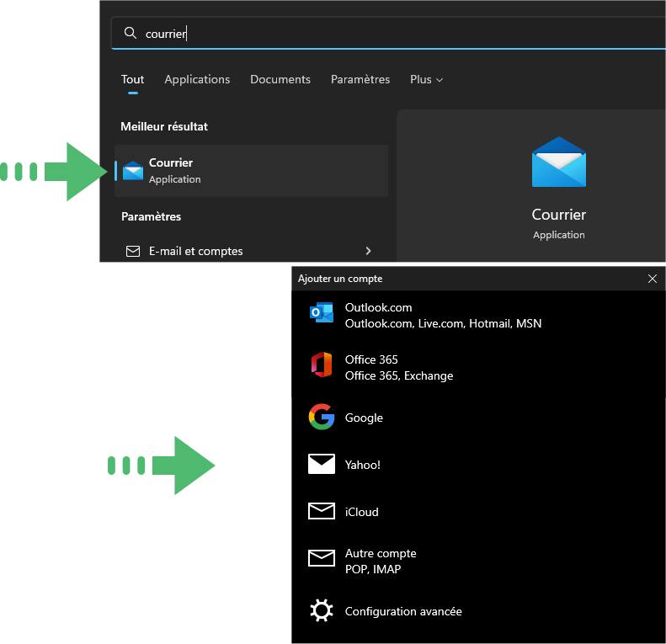Click the Meilleur résultat heading
666x644 pixels.
[164, 126]
